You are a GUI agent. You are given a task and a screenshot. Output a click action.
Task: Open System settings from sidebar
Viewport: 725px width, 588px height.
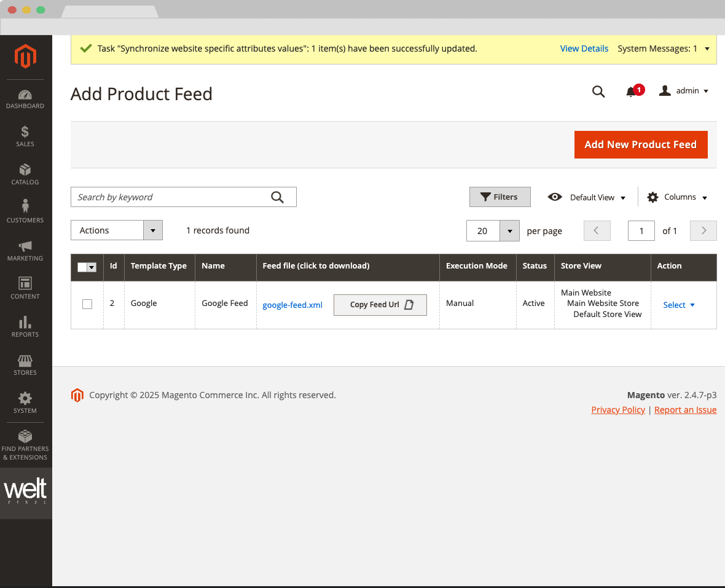25,402
